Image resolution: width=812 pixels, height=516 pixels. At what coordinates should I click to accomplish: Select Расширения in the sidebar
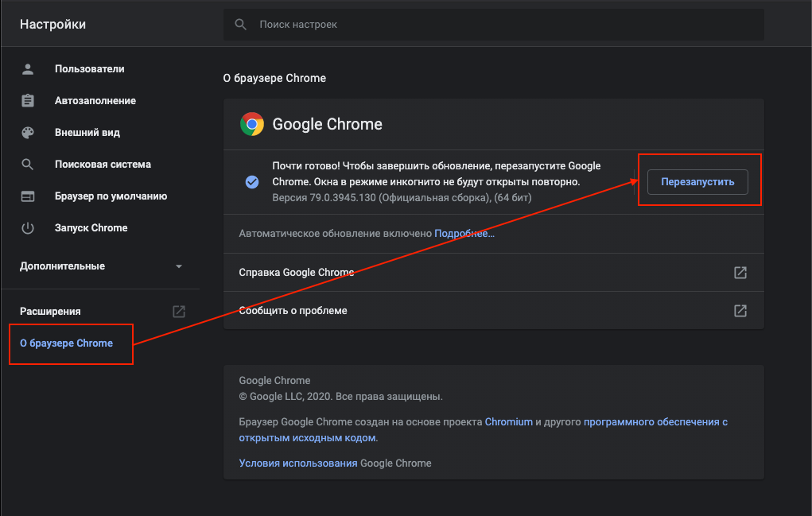coord(50,312)
